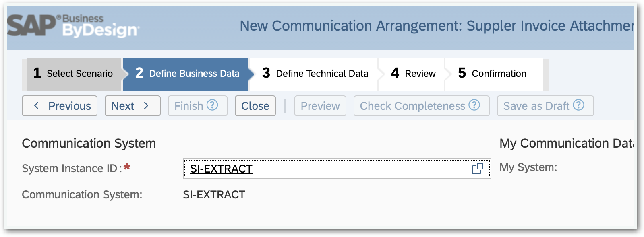Viewport: 644px width, 237px height.
Task: Open the Define Technical Data step
Action: tap(316, 74)
